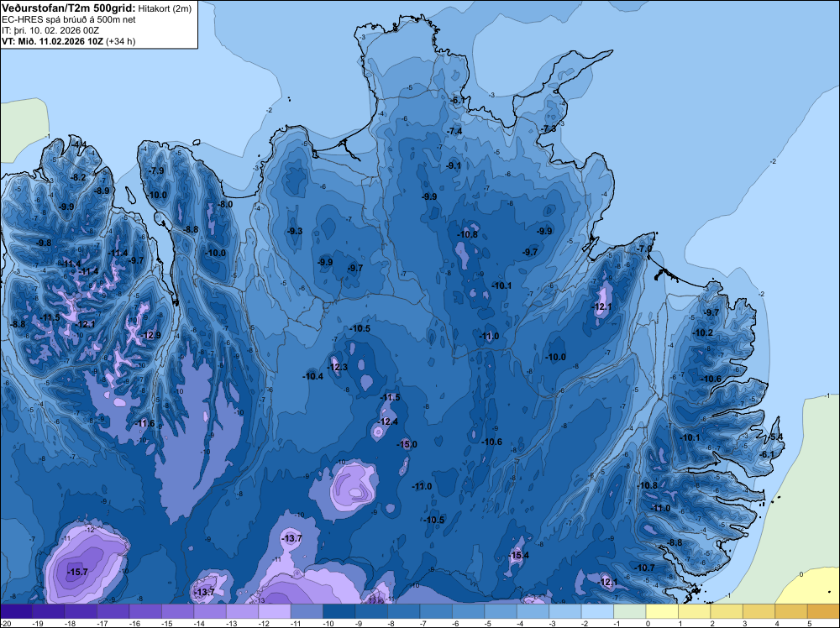Click the legend scale label '-14'
Viewport: 840px width, 628px height.
click(x=199, y=623)
